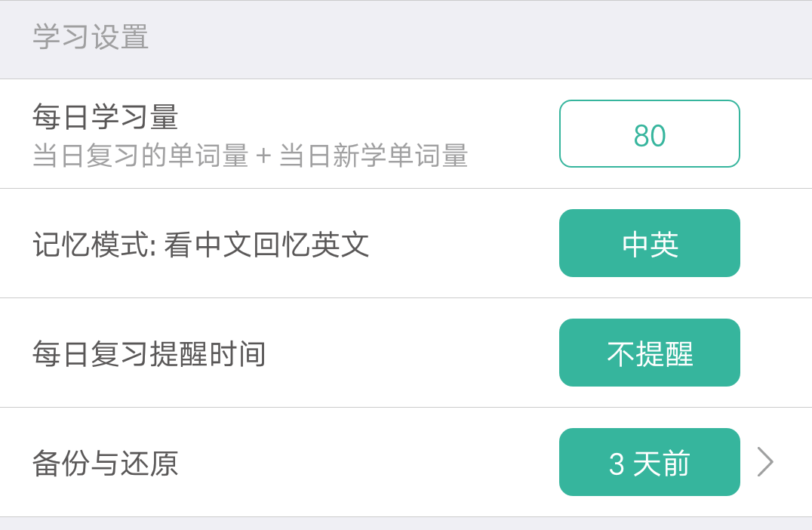
Task: Click empty space right of the 中英 button
Action: pos(776,243)
